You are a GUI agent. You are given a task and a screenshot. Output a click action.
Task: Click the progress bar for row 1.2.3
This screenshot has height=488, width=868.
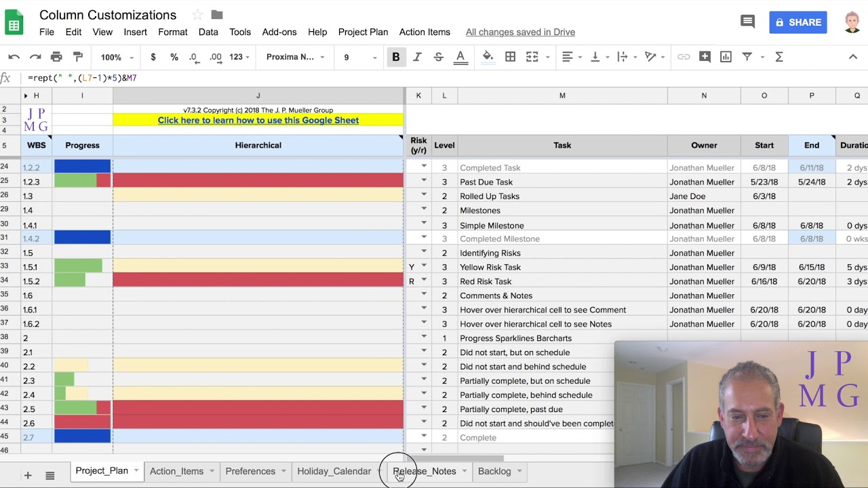82,181
